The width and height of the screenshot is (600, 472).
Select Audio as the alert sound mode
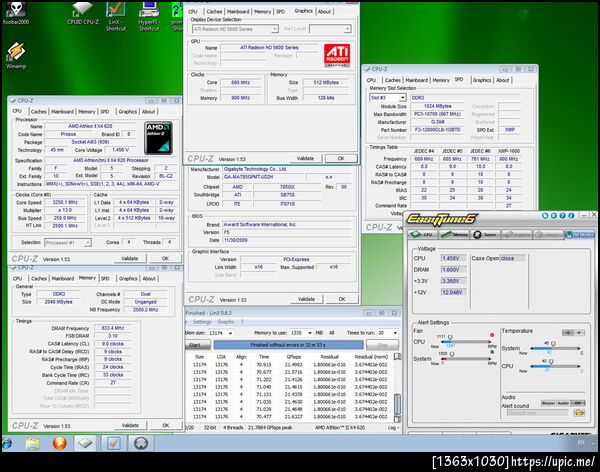pos(563,403)
